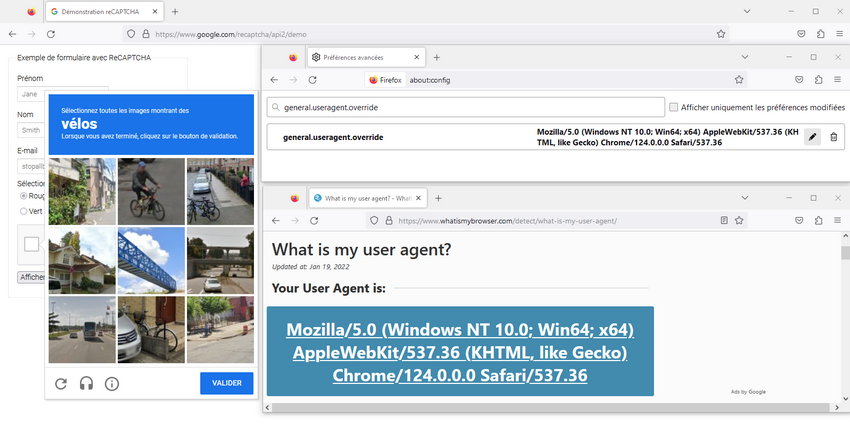Image resolution: width=850 pixels, height=432 pixels.
Task: Edit the general.useragent.override value
Action: coord(812,137)
